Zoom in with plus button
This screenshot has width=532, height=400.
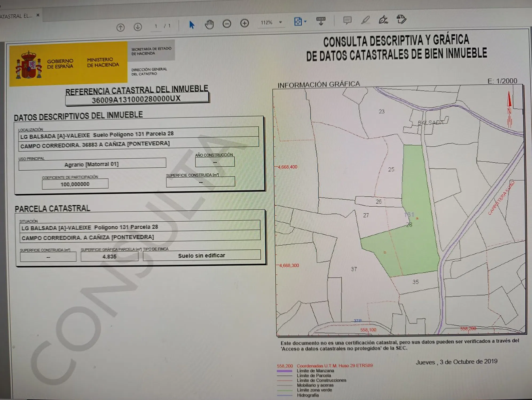pyautogui.click(x=245, y=23)
